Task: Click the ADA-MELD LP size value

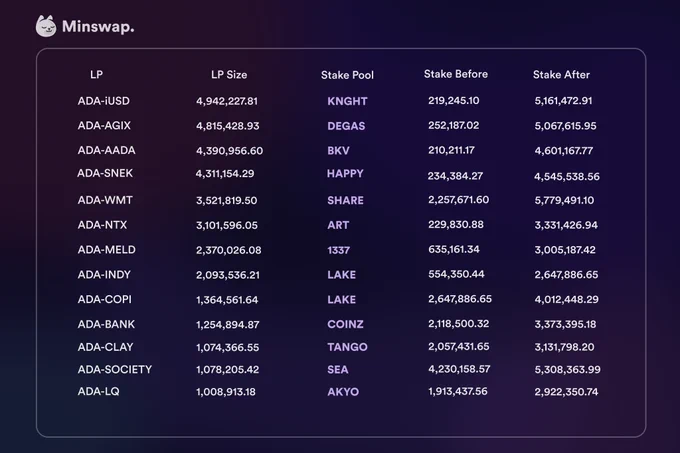Action: pos(229,251)
